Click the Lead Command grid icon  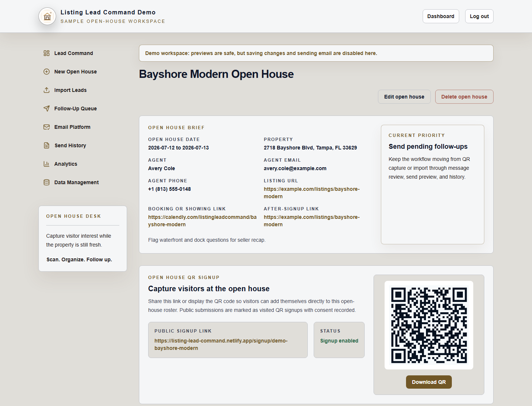[x=47, y=53]
